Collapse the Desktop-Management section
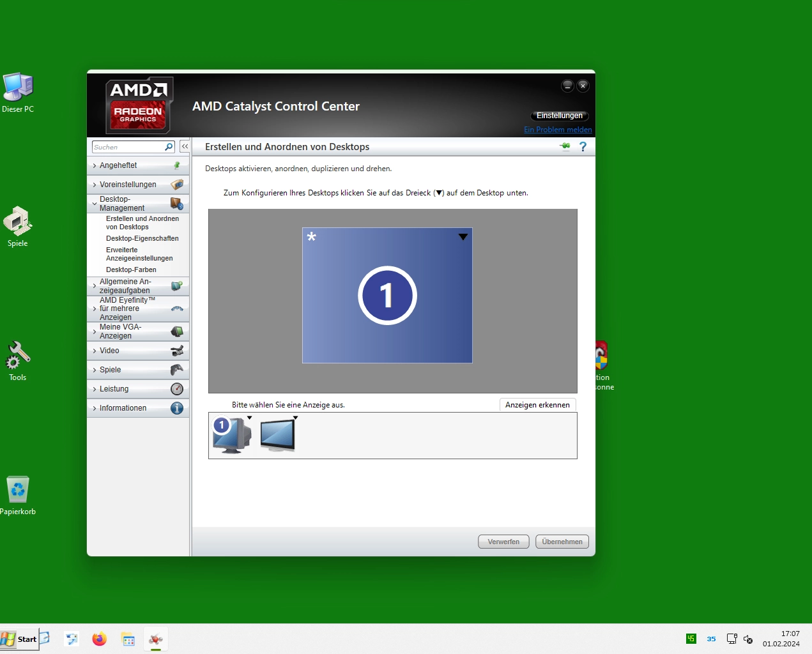812x654 pixels. 138,204
